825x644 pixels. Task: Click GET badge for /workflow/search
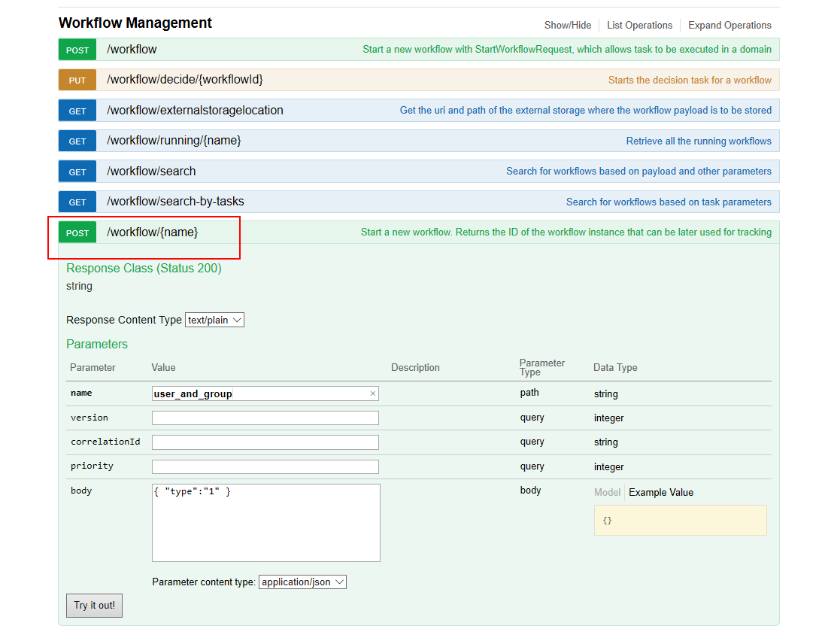(x=77, y=172)
